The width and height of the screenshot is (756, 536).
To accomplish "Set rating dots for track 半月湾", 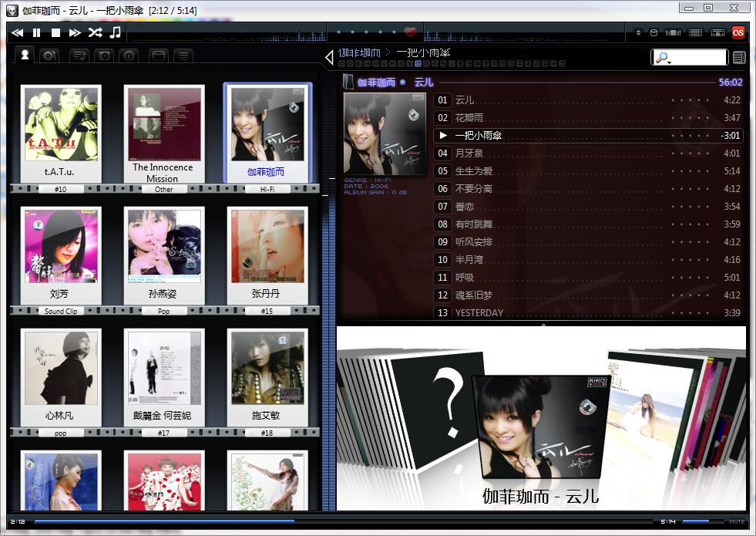I will pos(690,260).
